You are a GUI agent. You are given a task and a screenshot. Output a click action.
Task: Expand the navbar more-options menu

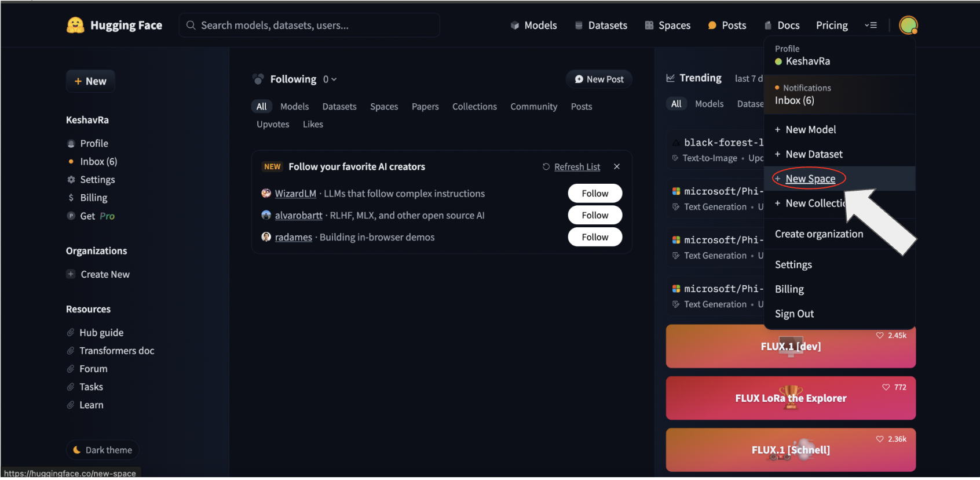[871, 26]
